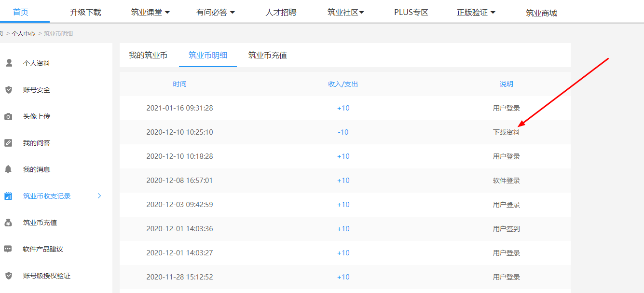644x293 pixels.
Task: Click the 账号版授权验证 shield icon
Action: (8, 276)
